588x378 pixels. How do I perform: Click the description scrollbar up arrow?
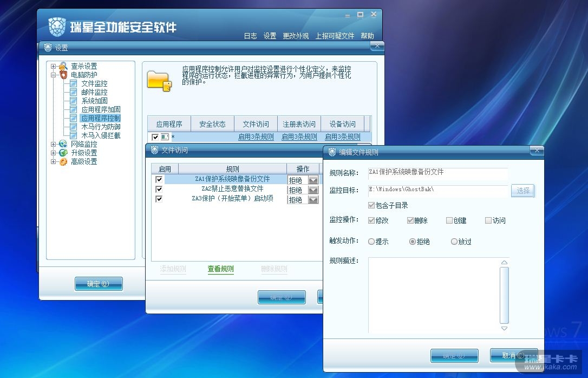pos(505,263)
